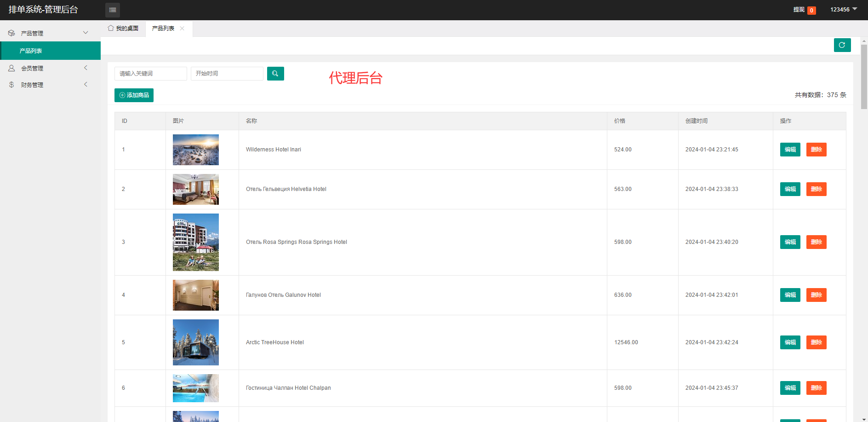The height and width of the screenshot is (422, 868).
Task: Click the timestamp 2024-01-04 23:21:45
Action: [x=712, y=150]
